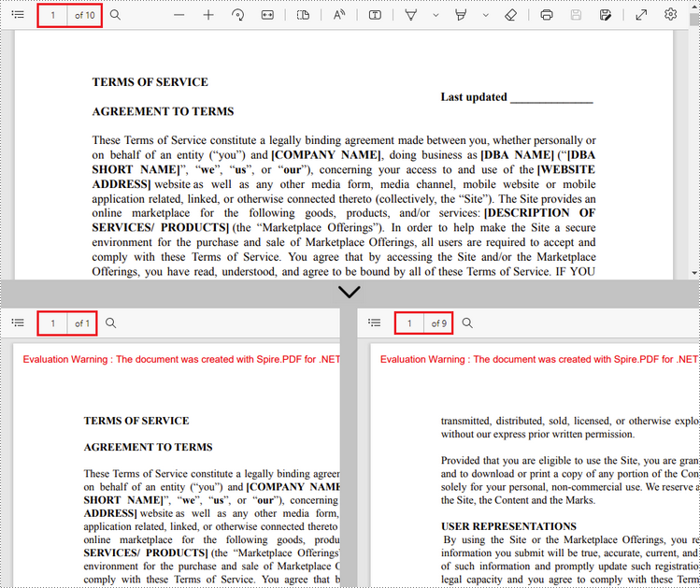The height and width of the screenshot is (588, 700).
Task: Select the Draw pen tool
Action: tap(410, 15)
